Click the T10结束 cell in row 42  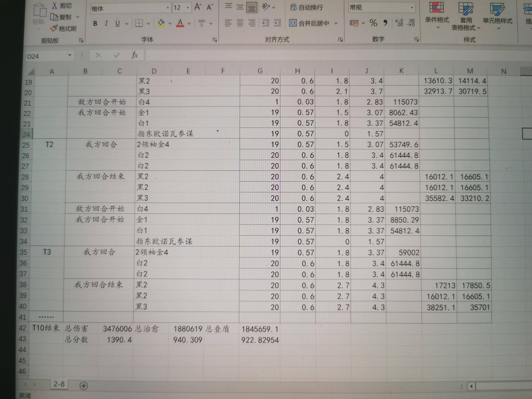point(46,328)
